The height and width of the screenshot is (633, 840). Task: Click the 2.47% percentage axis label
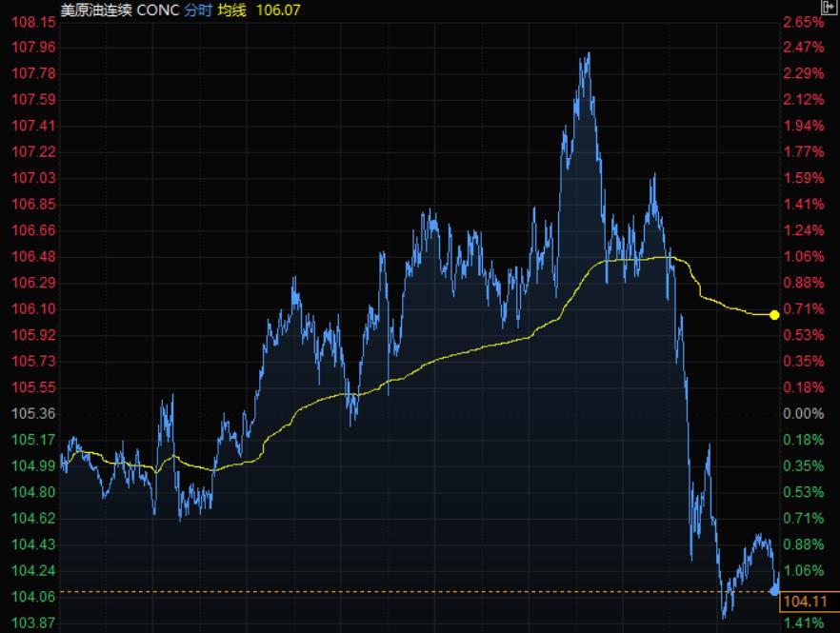802,48
